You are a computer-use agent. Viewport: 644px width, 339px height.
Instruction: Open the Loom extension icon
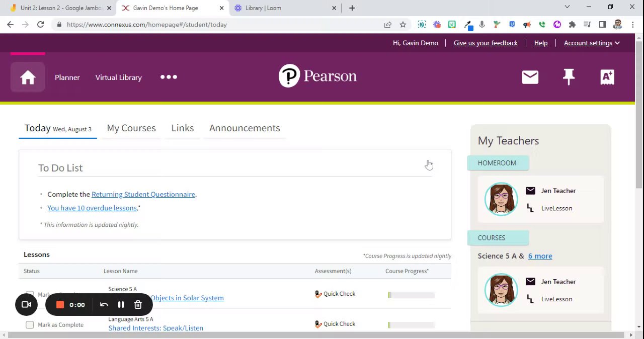[x=437, y=24]
